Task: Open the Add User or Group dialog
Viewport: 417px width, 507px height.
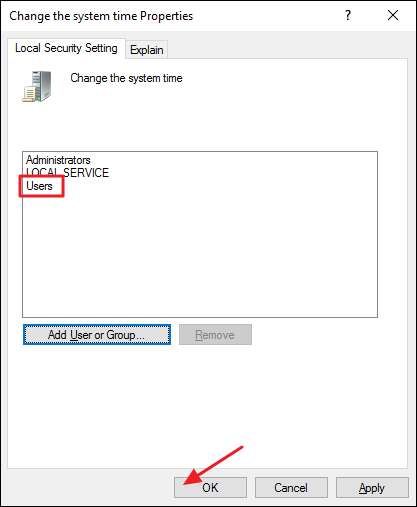Action: (97, 335)
